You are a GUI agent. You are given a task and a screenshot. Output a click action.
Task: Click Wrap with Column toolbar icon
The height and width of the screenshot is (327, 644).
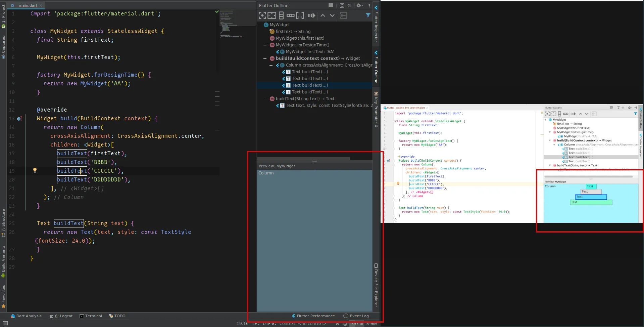click(281, 15)
